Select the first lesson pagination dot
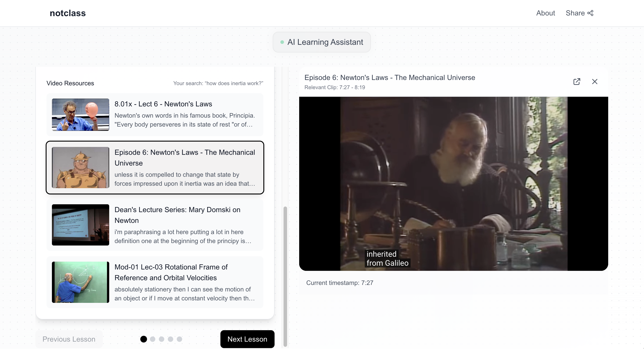The height and width of the screenshot is (349, 644). (143, 339)
